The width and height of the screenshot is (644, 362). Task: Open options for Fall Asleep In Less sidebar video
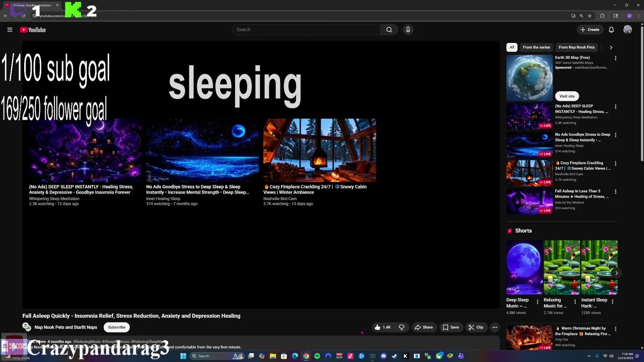point(615,192)
